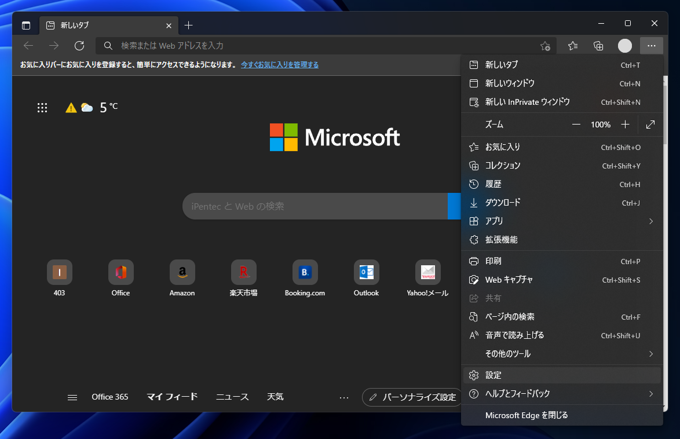Open 履歴 history menu item
Screen dimensions: 680x439
(562, 184)
